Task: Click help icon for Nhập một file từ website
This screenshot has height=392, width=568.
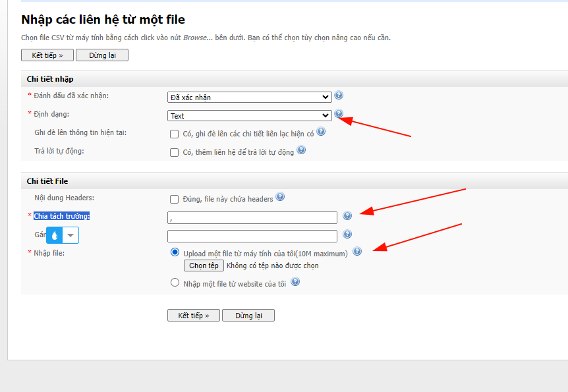Action: [x=295, y=282]
